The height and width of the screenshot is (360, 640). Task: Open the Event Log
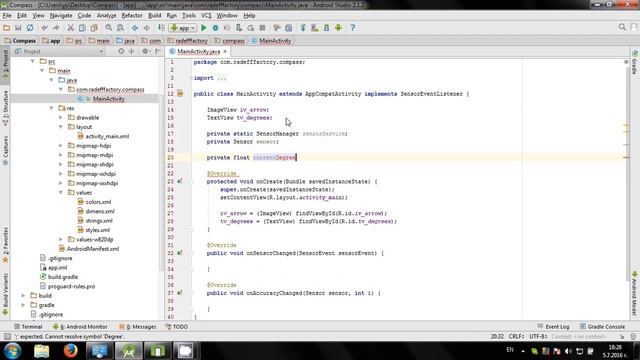pyautogui.click(x=553, y=327)
